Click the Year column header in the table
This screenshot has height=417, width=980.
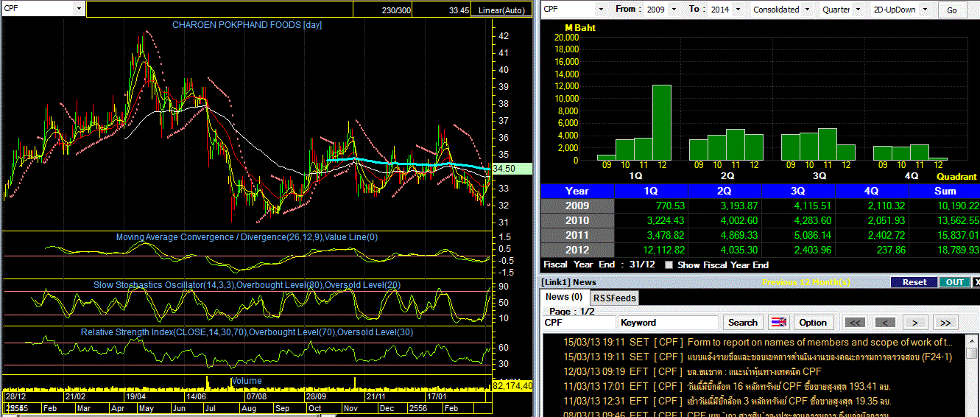[x=577, y=191]
